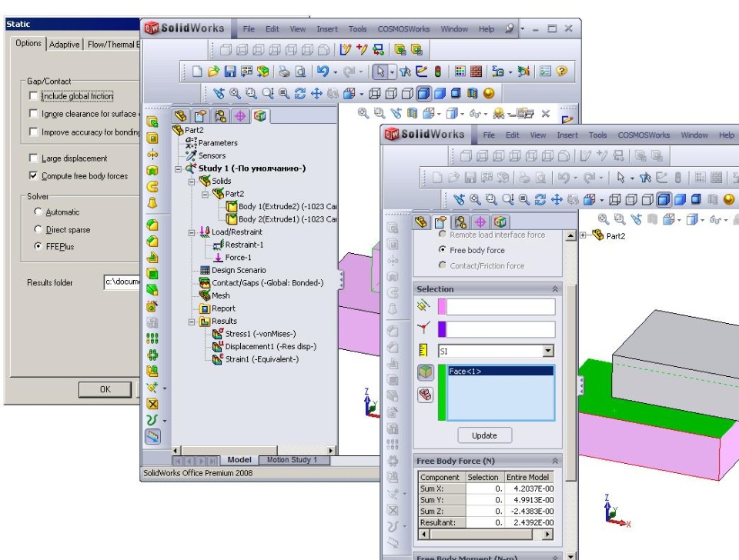Select the FFEPlus solver radio button

(38, 246)
